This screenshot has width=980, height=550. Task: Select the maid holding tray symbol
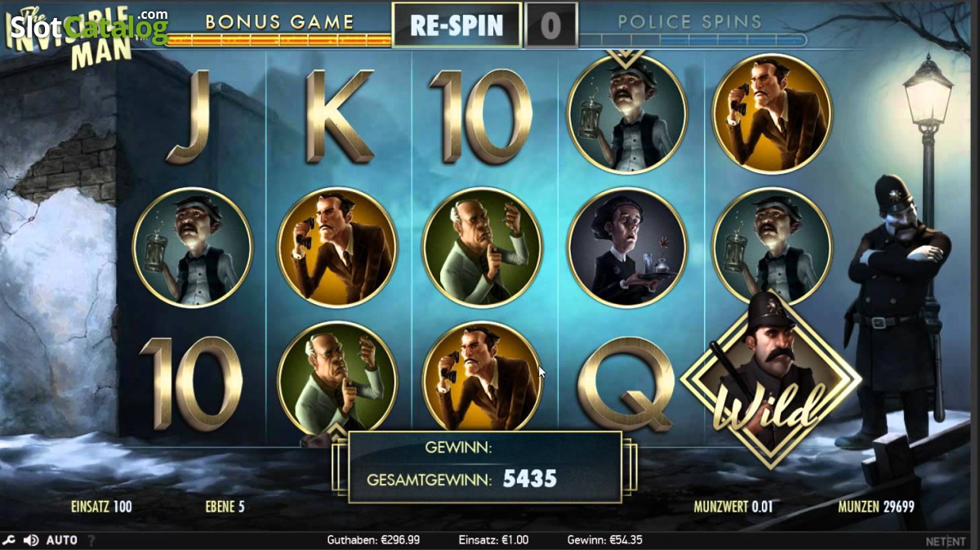pyautogui.click(x=626, y=248)
